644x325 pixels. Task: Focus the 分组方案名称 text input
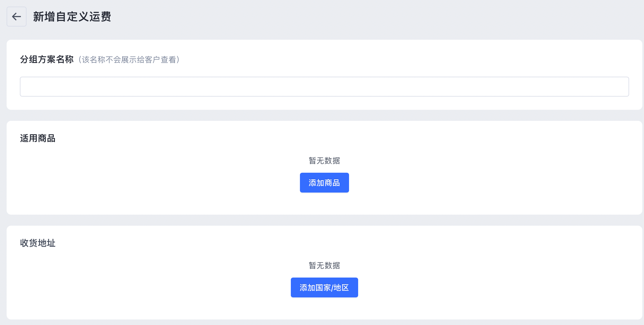click(x=324, y=87)
